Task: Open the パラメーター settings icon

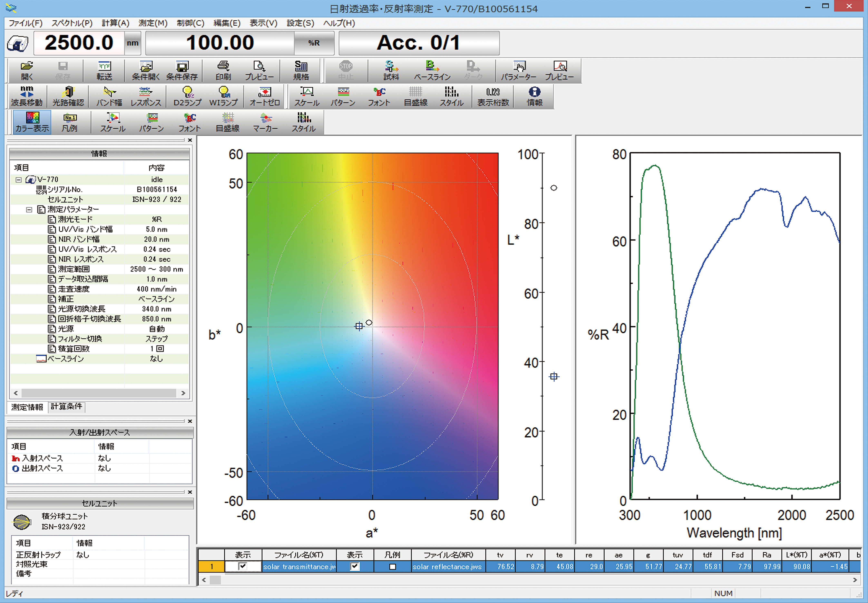Action: pyautogui.click(x=519, y=71)
